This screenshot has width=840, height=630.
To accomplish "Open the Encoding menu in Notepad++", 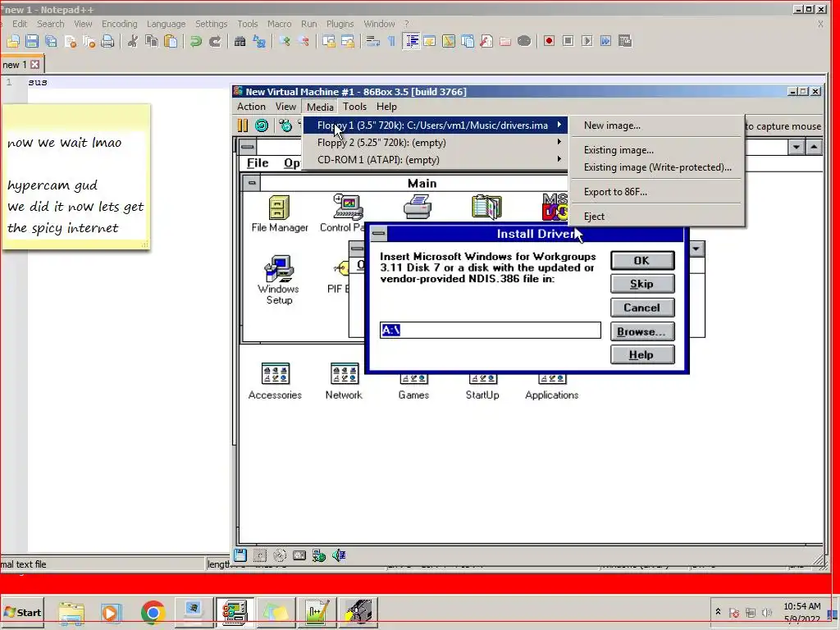I will click(x=120, y=24).
